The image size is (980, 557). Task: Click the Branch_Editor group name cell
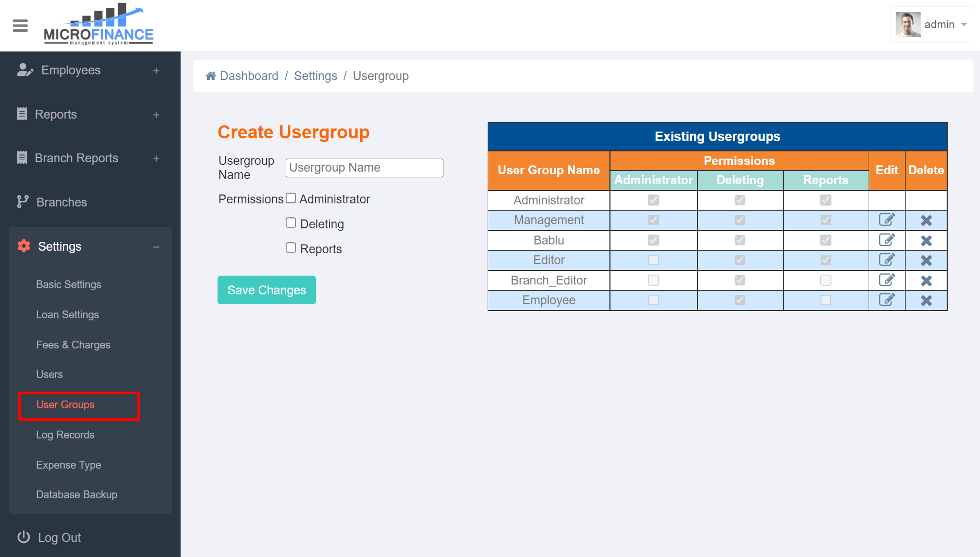pos(549,280)
